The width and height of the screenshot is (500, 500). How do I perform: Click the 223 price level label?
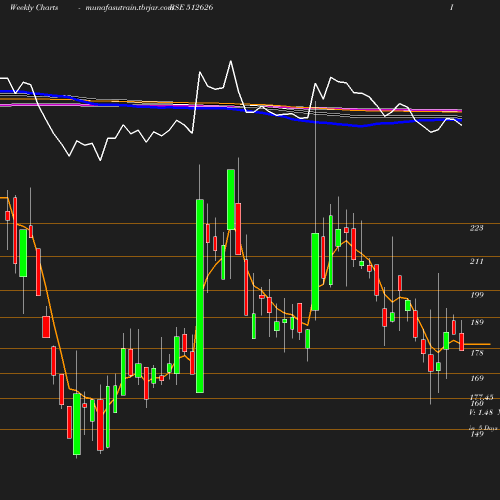(476, 228)
